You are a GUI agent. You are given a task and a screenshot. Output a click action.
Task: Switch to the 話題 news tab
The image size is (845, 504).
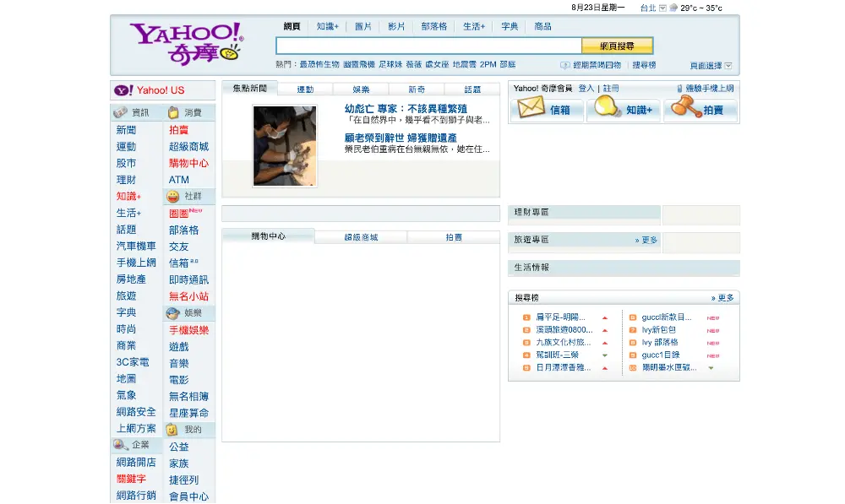click(472, 89)
